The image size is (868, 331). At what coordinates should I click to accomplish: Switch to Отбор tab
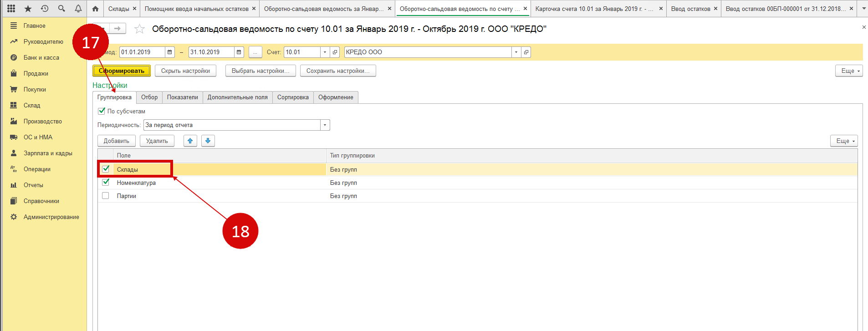(149, 97)
